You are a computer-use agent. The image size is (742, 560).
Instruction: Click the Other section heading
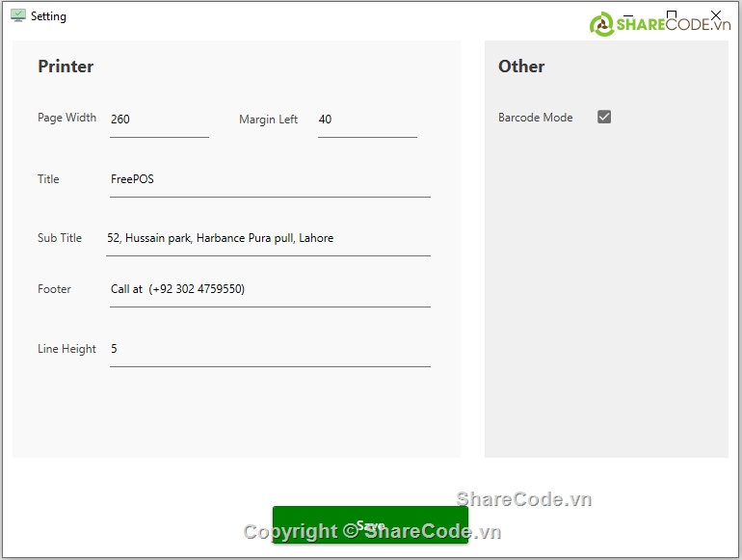[x=521, y=67]
